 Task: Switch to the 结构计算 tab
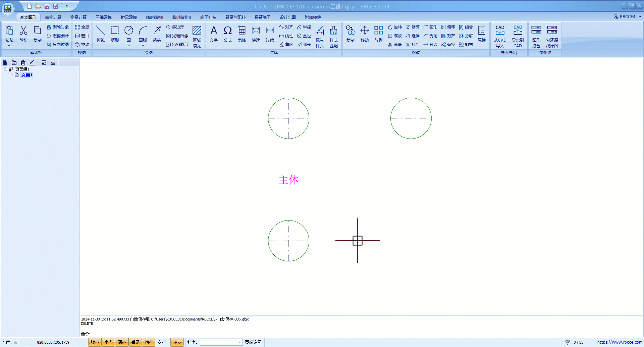pyautogui.click(x=53, y=17)
